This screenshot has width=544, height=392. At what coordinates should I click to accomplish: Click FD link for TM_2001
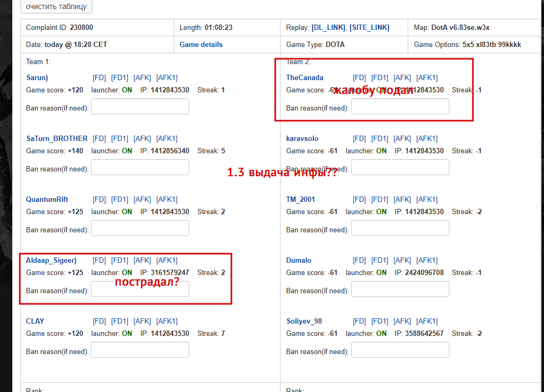pos(360,200)
